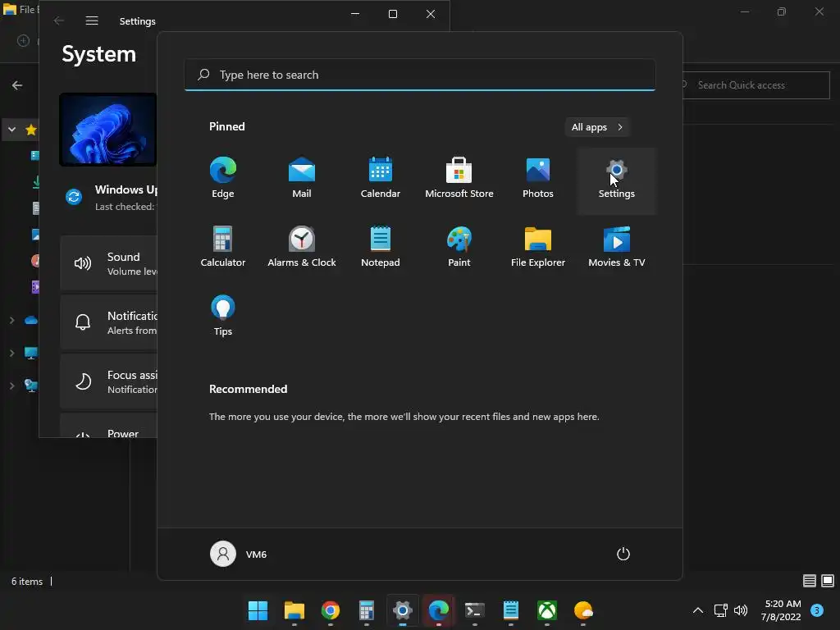Open Settings pinned in Start menu

click(x=617, y=181)
